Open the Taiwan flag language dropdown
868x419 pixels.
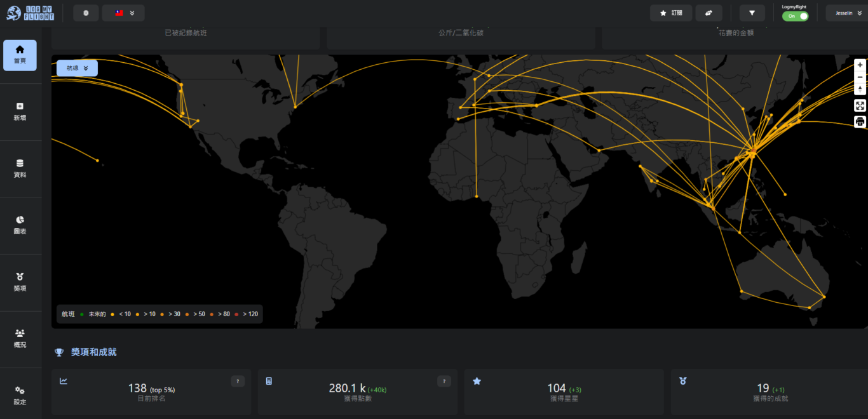[123, 13]
